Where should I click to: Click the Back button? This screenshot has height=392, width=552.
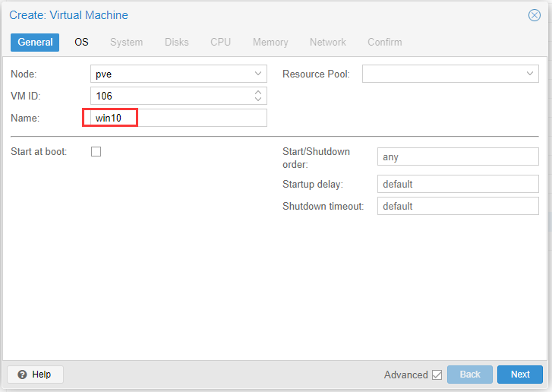[x=470, y=375]
